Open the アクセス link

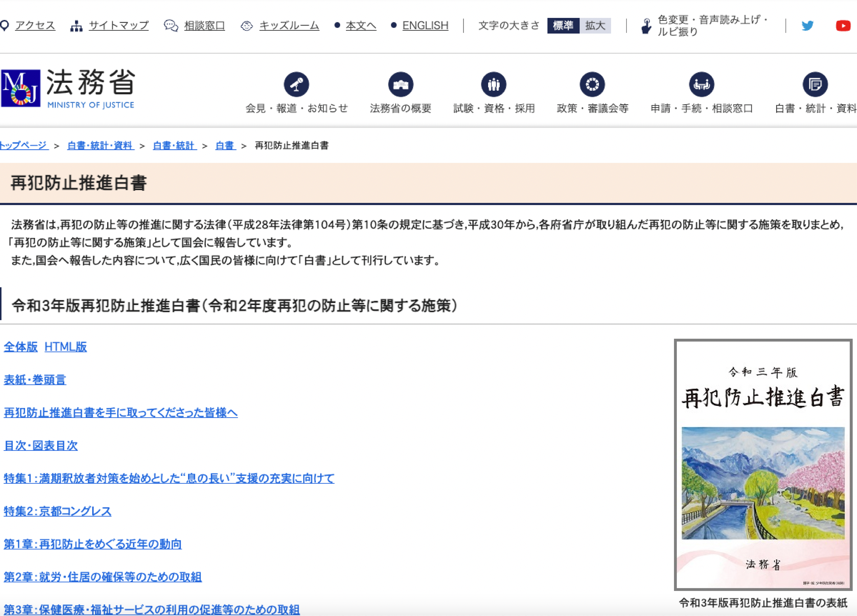pos(35,26)
